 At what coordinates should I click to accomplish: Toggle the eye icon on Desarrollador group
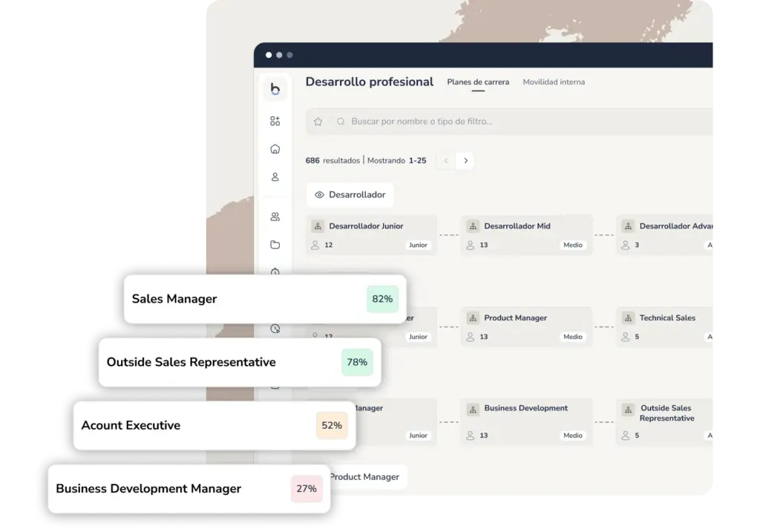(x=319, y=195)
